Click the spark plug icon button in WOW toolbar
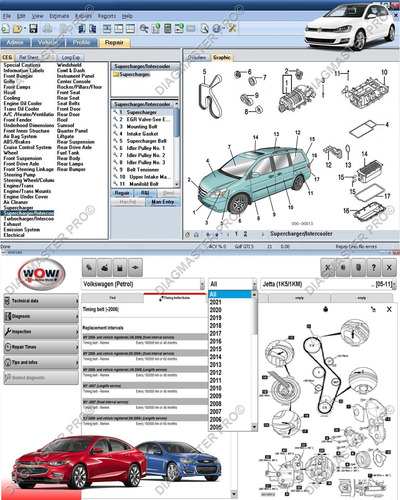The height and width of the screenshot is (500, 400). tap(89, 267)
